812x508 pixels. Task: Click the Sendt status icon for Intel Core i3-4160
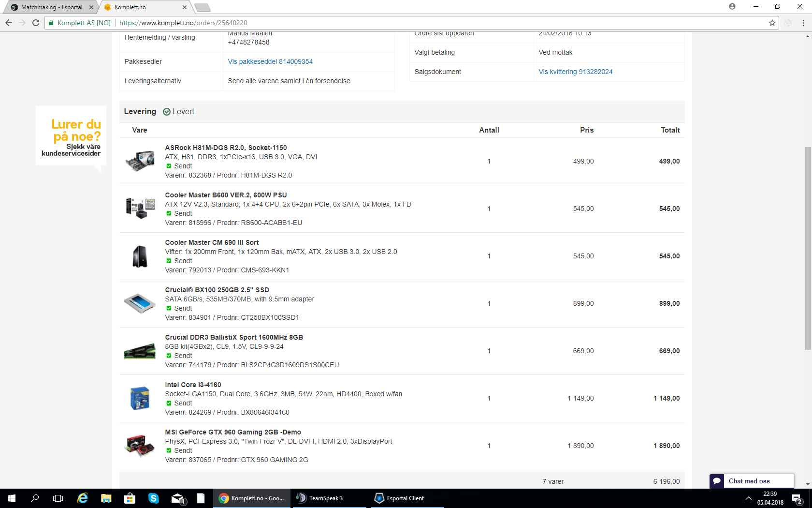(x=169, y=403)
